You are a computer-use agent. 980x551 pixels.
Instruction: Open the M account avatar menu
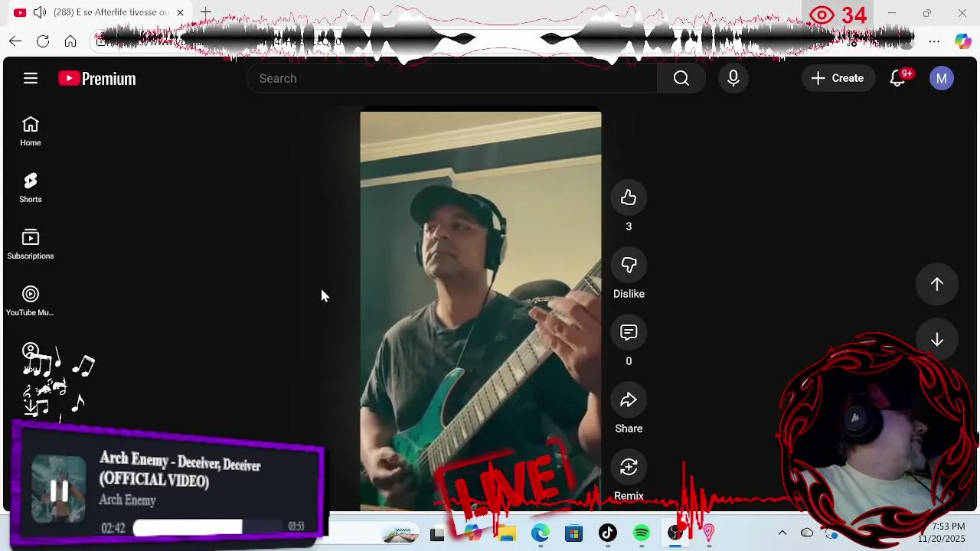(x=942, y=78)
